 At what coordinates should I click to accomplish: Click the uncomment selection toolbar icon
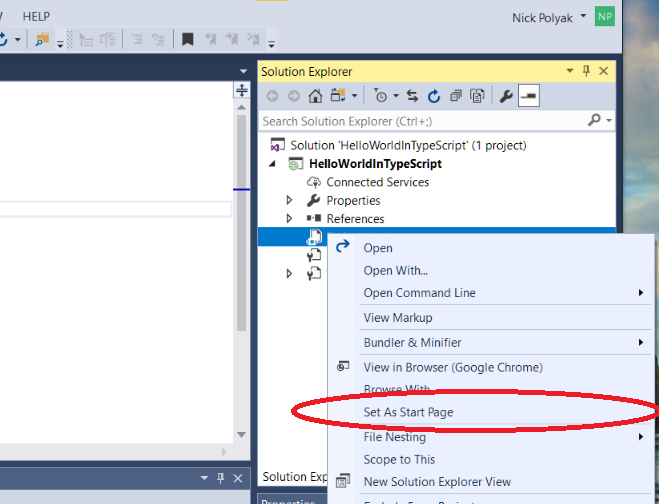pos(158,40)
